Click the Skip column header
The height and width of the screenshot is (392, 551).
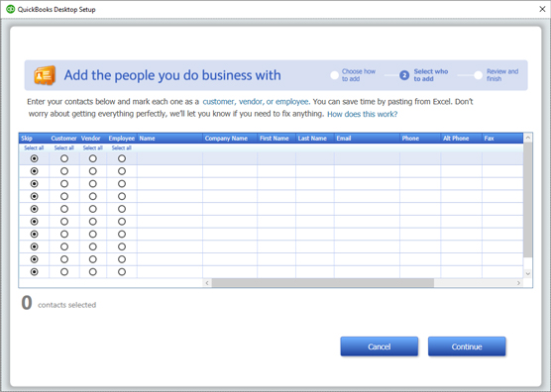point(34,139)
